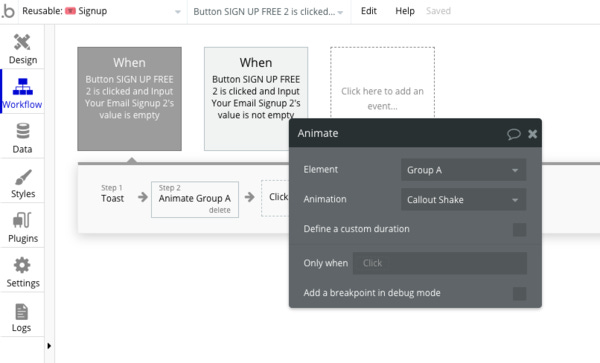Close the Animate panel
Viewport: 600px width, 363px height.
coord(532,134)
